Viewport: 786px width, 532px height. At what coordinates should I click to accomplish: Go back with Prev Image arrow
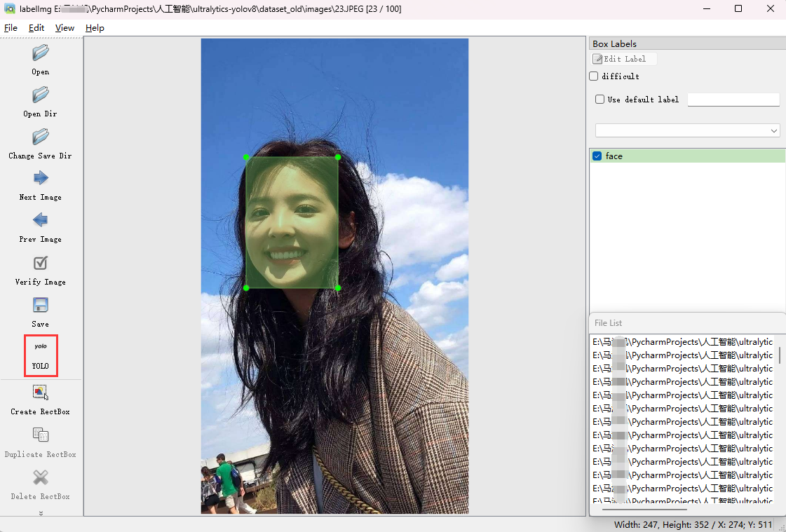pos(41,221)
